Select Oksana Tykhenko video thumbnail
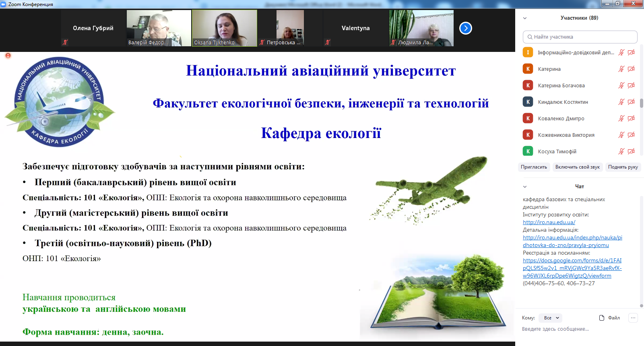Screen dimensions: 644x346 pos(224,28)
